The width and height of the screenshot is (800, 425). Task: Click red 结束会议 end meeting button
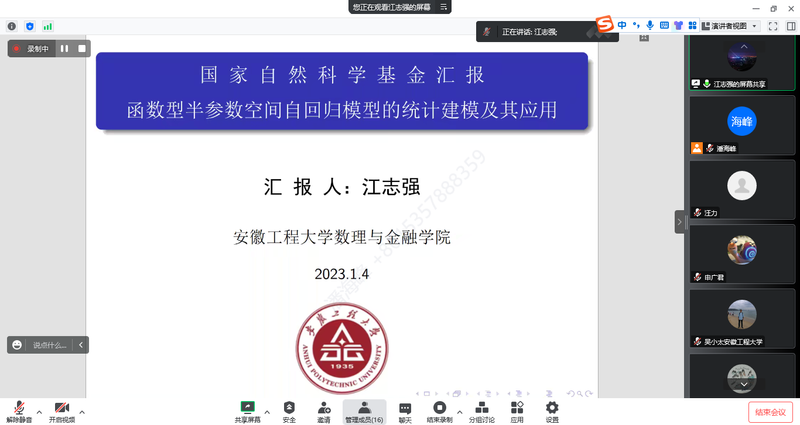(770, 411)
